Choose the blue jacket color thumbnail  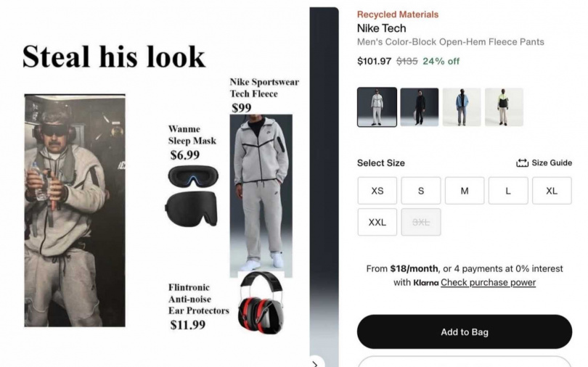pyautogui.click(x=462, y=107)
